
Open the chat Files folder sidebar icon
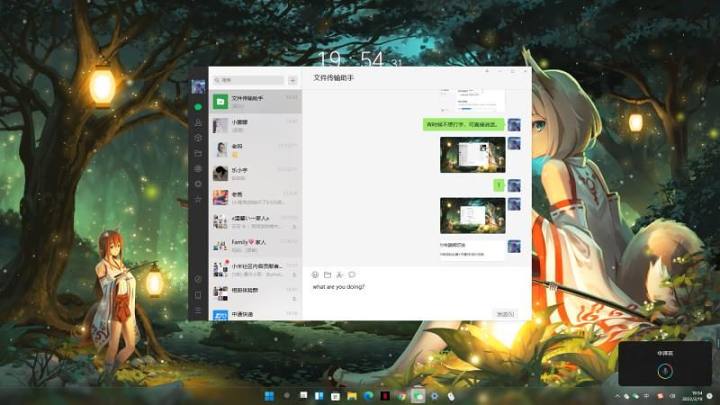tap(198, 153)
